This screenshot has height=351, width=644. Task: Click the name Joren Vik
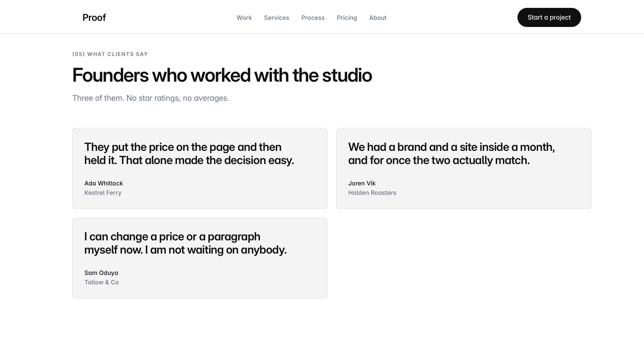pyautogui.click(x=362, y=183)
